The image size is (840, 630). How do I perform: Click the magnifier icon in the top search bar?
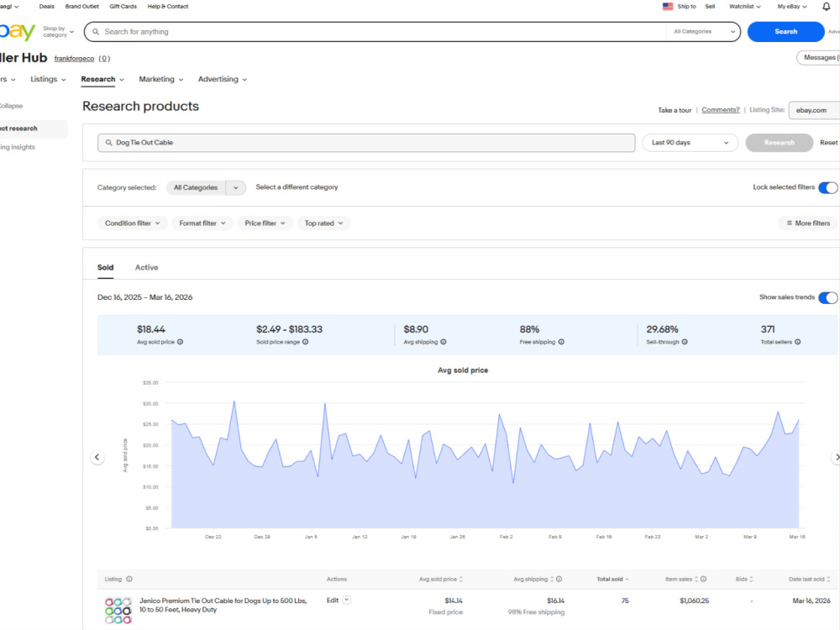pos(96,32)
